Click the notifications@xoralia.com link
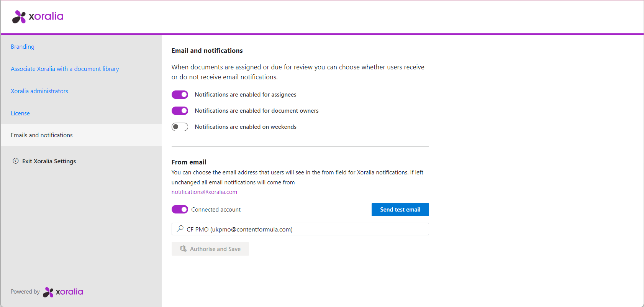Screen dimensions: 644x307 pyautogui.click(x=204, y=192)
